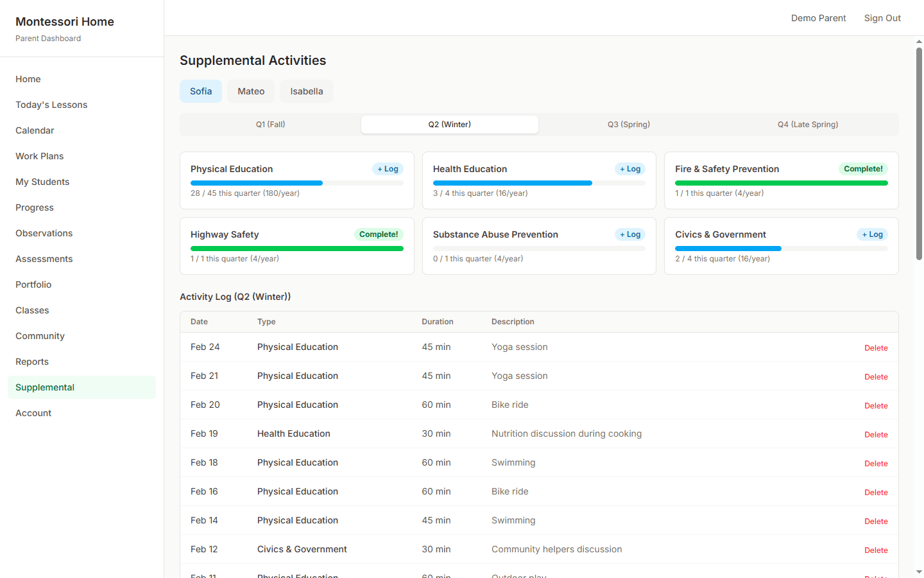View Isabella's supplemental activities
Viewport: 924px width, 578px height.
(x=306, y=91)
